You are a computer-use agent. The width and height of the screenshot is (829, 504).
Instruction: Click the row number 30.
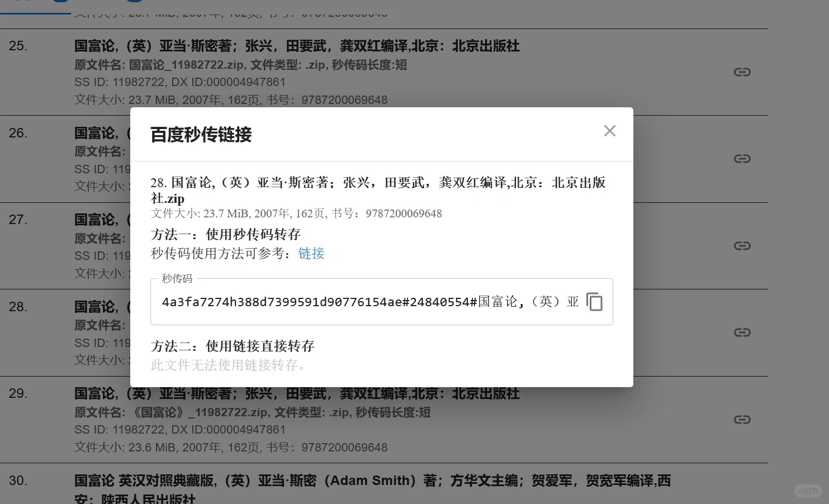click(x=18, y=481)
